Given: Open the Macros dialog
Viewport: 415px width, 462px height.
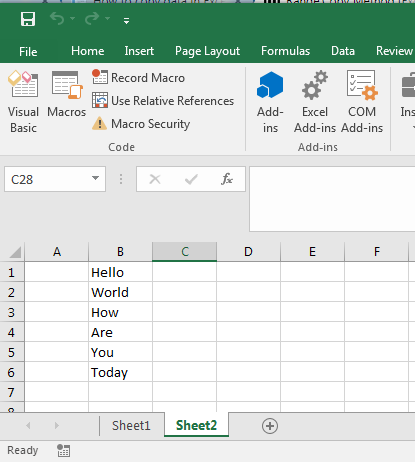Looking at the screenshot, I should [67, 95].
